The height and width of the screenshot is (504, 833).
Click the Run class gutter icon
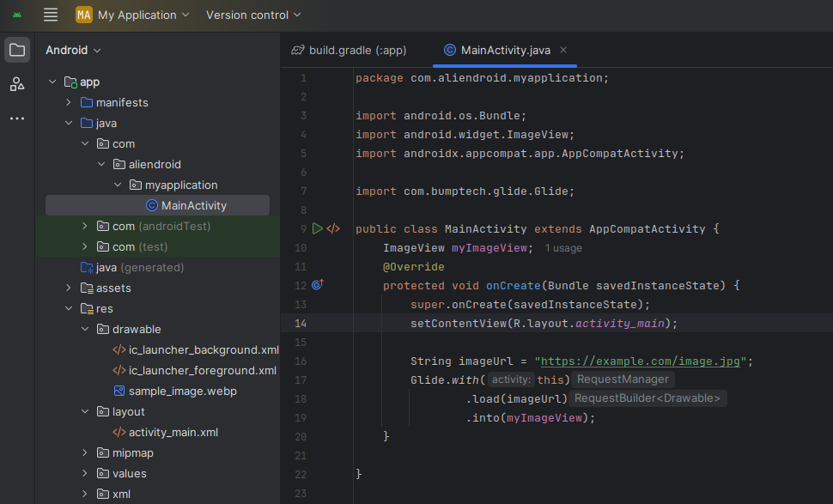pyautogui.click(x=317, y=228)
